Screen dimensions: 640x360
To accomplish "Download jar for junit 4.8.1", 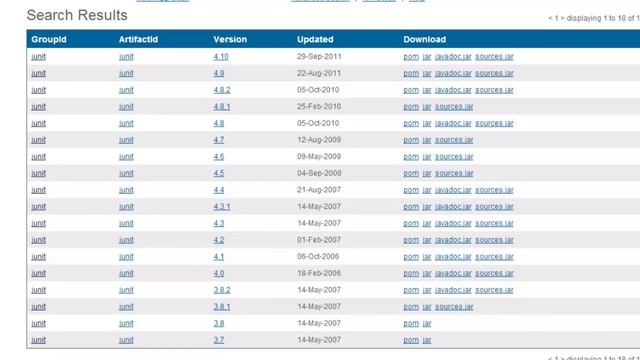I will click(x=427, y=107).
